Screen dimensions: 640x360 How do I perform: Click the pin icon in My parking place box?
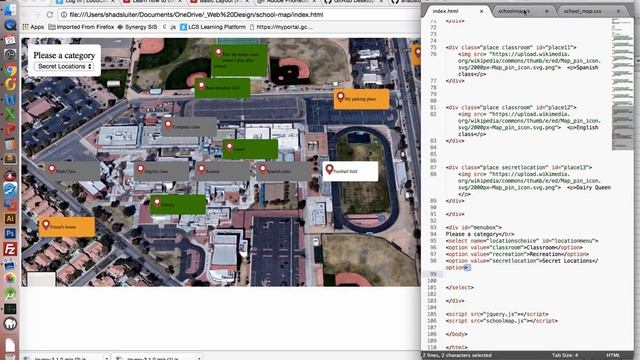click(340, 97)
